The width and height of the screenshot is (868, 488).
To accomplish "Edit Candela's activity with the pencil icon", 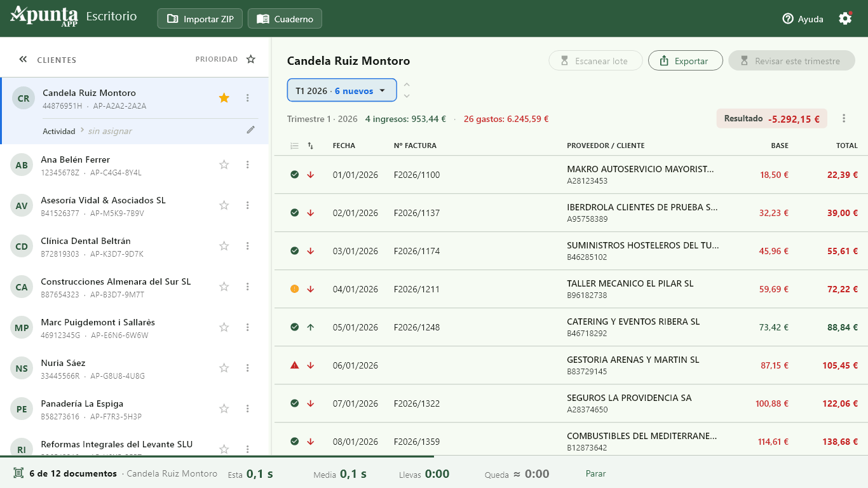I will tap(251, 130).
